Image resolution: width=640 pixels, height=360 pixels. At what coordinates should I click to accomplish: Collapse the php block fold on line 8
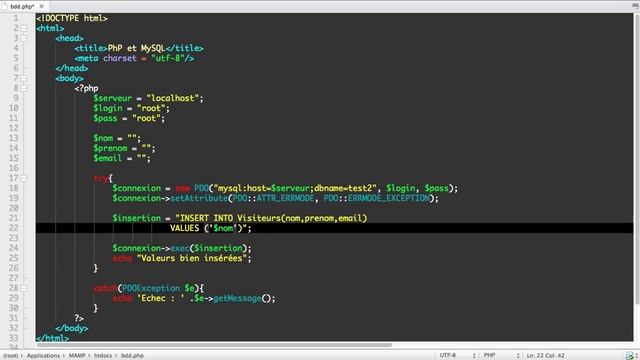[x=24, y=88]
